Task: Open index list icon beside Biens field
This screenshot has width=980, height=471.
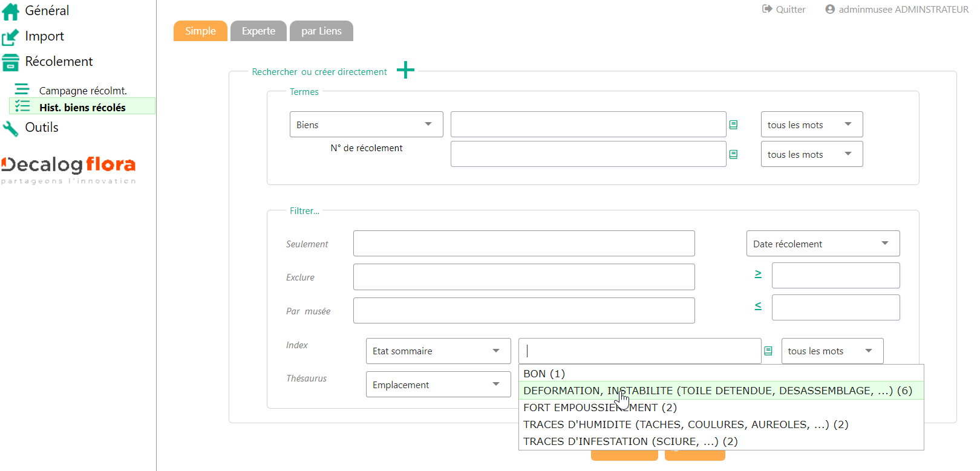Action: click(733, 125)
